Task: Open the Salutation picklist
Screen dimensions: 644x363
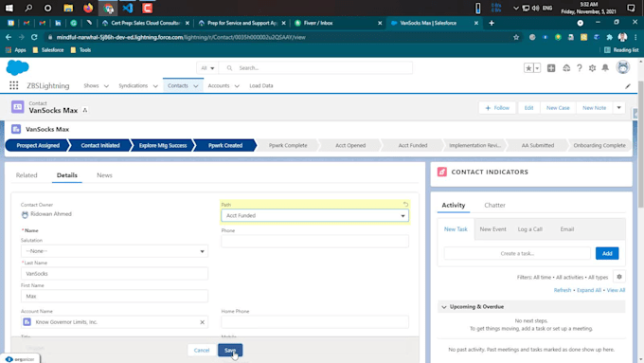Action: click(x=115, y=251)
